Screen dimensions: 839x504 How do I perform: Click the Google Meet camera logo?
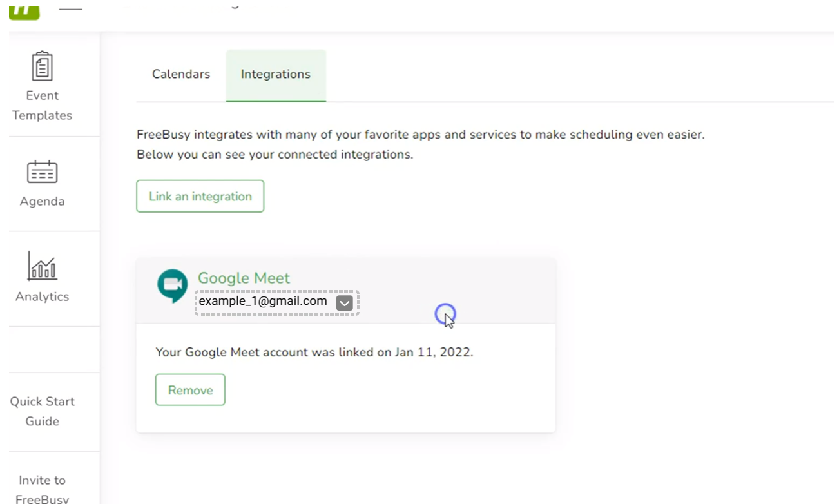click(x=173, y=286)
